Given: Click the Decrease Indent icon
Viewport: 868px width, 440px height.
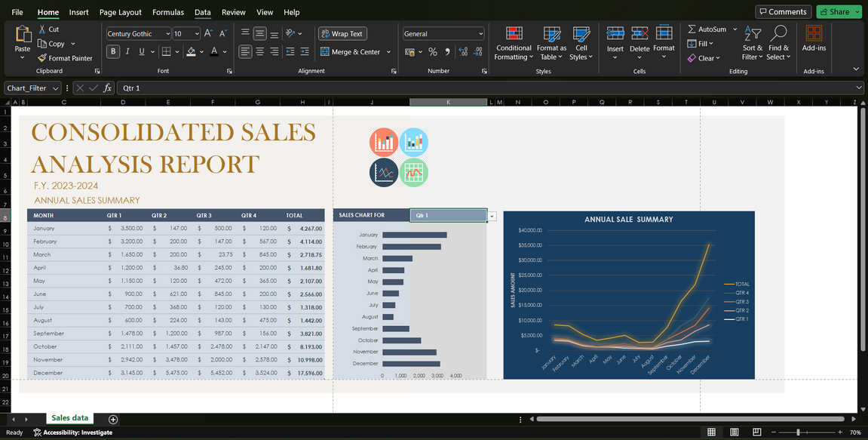Looking at the screenshot, I should point(290,51).
